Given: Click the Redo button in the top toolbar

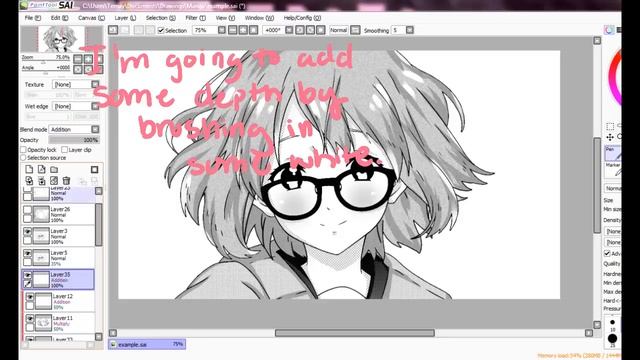Looking at the screenshot, I should (125, 30).
